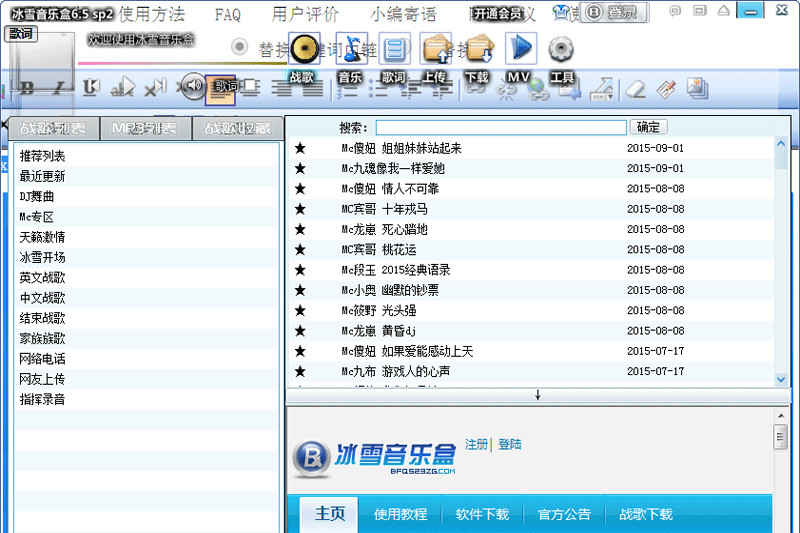
Task: Select 推荐列表 category
Action: [42, 156]
